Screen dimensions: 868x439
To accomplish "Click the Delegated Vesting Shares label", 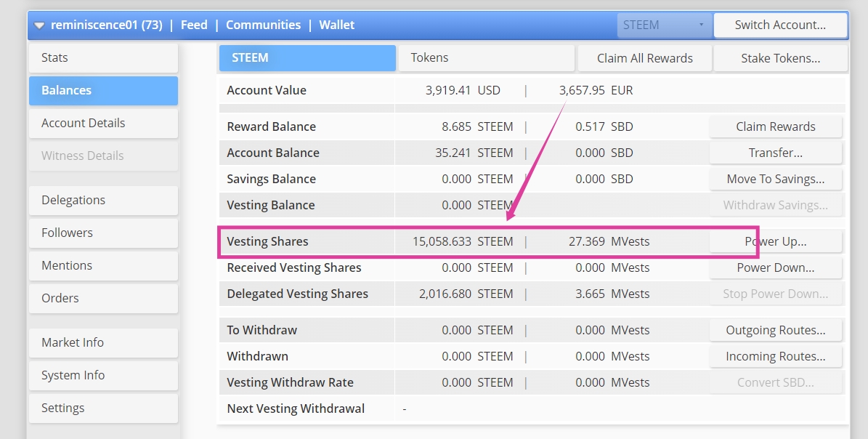I will click(x=297, y=294).
